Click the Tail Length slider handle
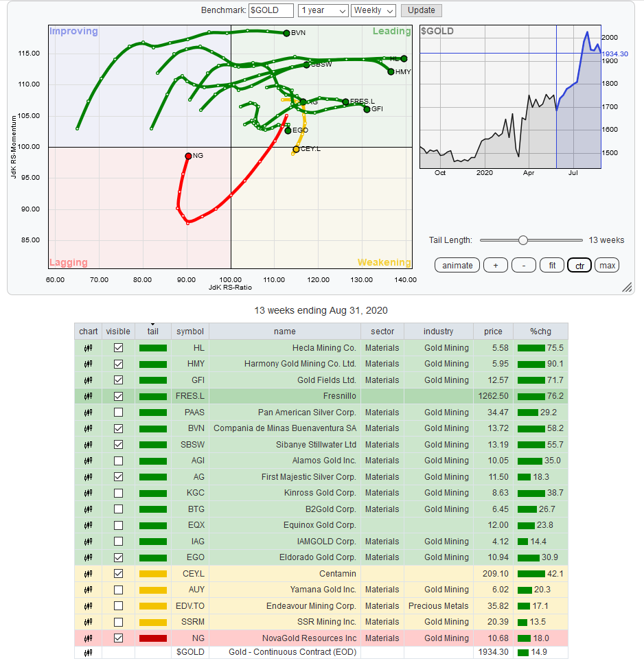644x661 pixels. pos(523,240)
